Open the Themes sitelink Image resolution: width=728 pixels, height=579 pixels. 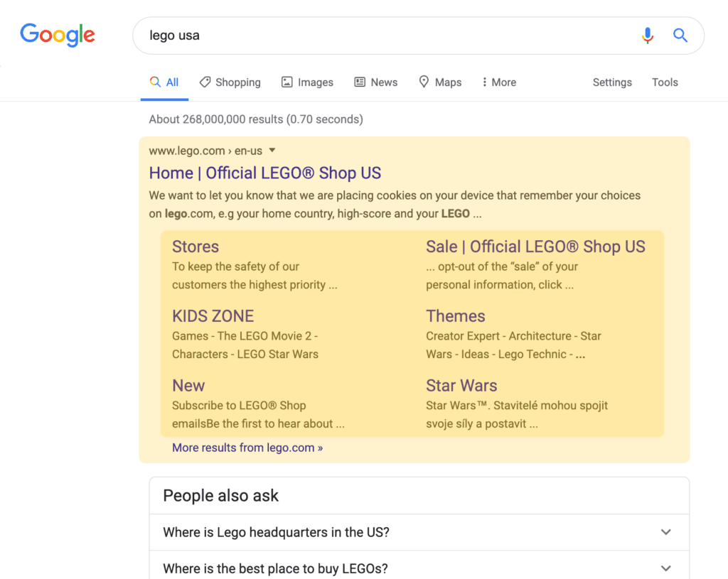tap(456, 316)
